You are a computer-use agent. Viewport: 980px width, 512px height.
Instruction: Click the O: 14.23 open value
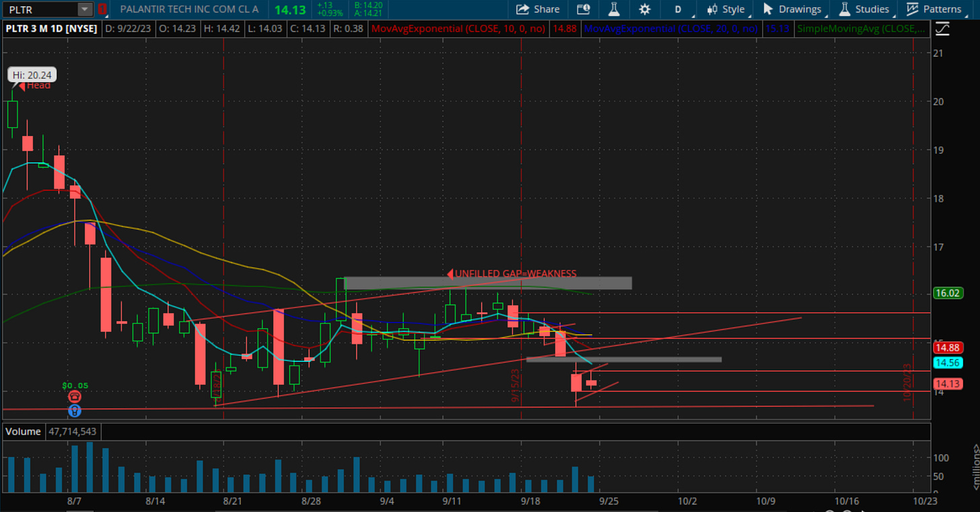(x=178, y=29)
